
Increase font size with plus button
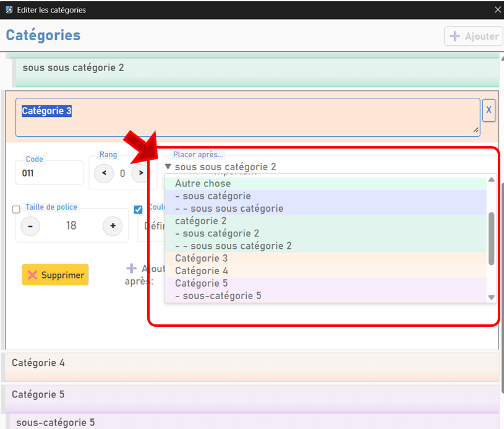(x=113, y=226)
